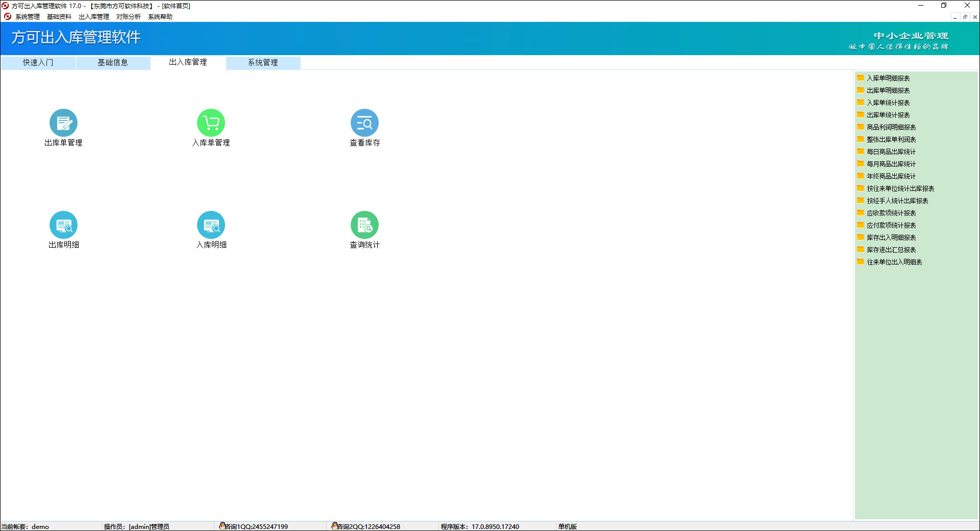The height and width of the screenshot is (531, 980).
Task: Select 每月商品出库统计 in report list
Action: click(891, 164)
